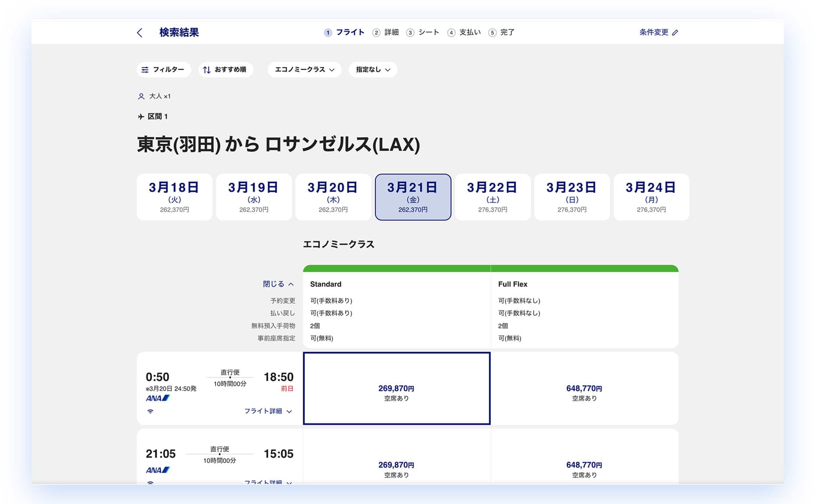Select the 3月22日 (土) date tab
Image resolution: width=815 pixels, height=504 pixels.
[x=493, y=197]
